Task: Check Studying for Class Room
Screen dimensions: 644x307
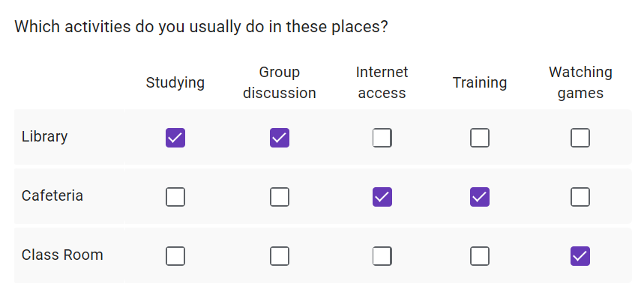Action: point(175,256)
